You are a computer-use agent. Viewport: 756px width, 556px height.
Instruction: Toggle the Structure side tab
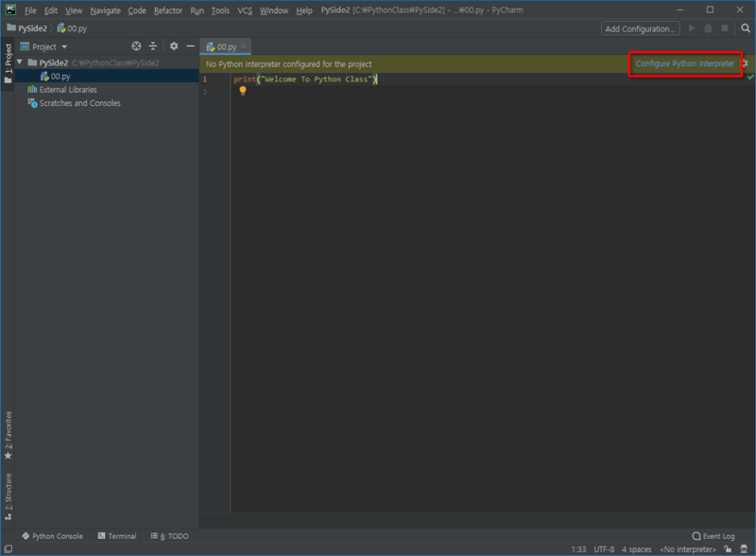(x=9, y=496)
